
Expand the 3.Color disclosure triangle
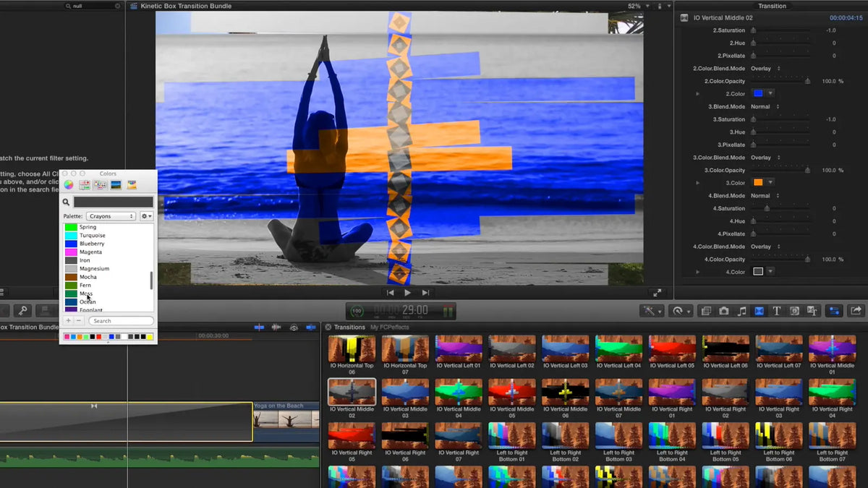(698, 183)
